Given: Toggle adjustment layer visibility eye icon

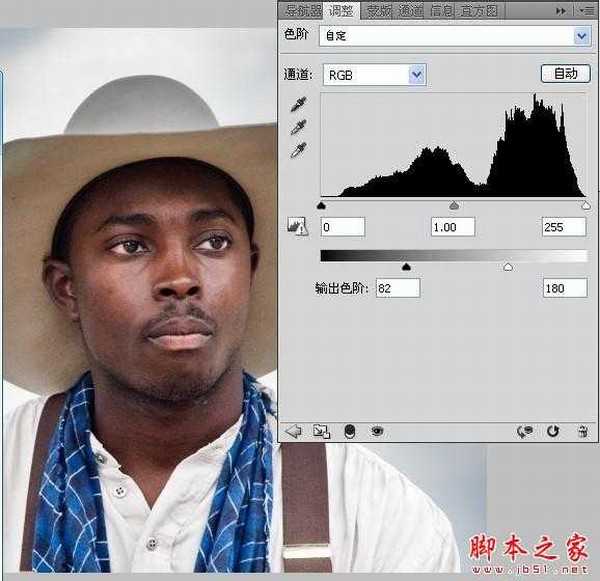Looking at the screenshot, I should point(378,431).
